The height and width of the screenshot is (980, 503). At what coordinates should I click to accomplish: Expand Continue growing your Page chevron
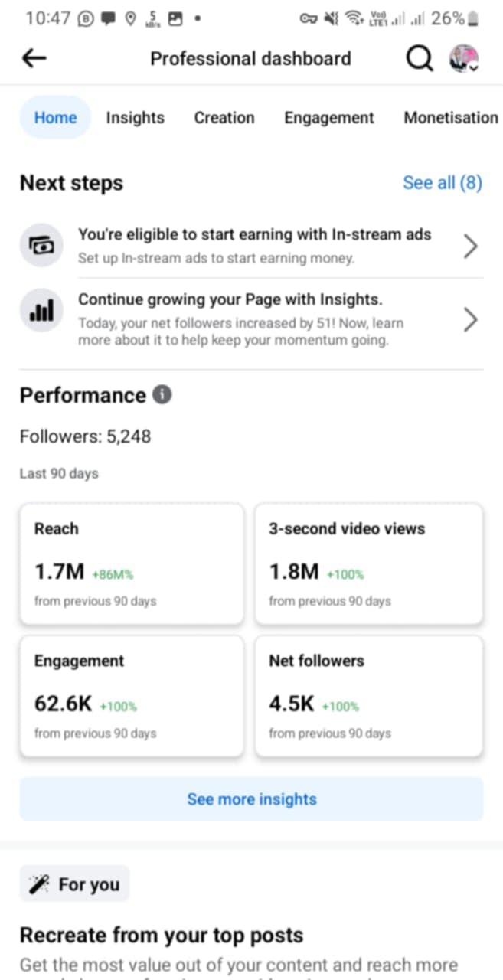pos(471,320)
